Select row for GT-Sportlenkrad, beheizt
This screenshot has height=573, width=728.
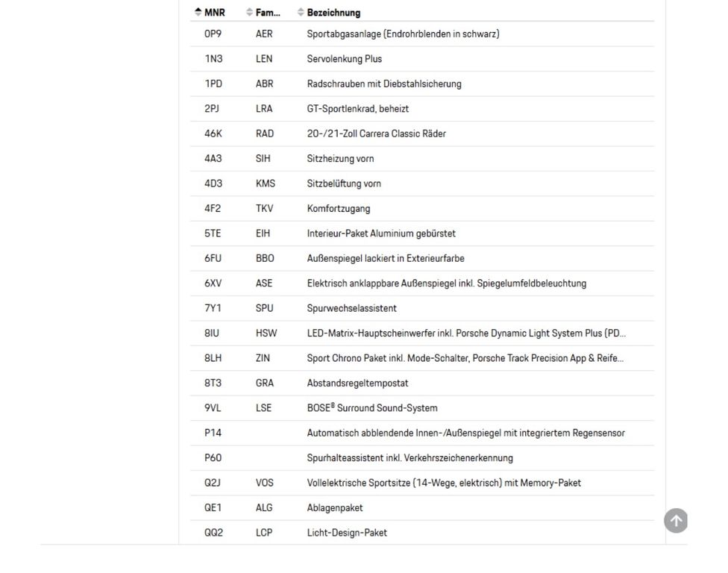(x=422, y=109)
